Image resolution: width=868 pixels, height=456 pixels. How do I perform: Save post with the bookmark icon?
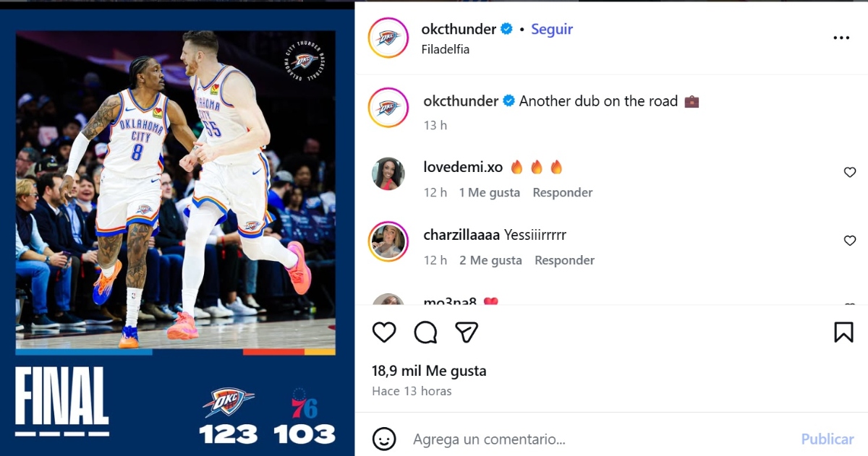[x=843, y=332]
